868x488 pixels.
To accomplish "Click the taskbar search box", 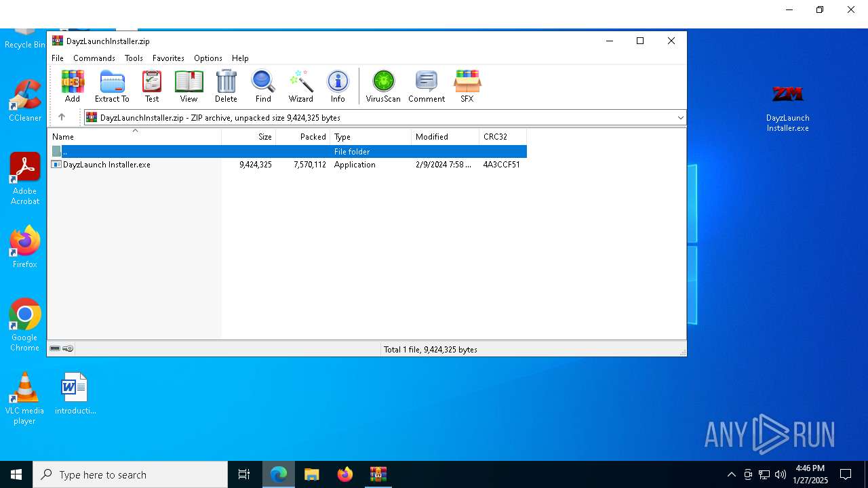I will tap(130, 474).
